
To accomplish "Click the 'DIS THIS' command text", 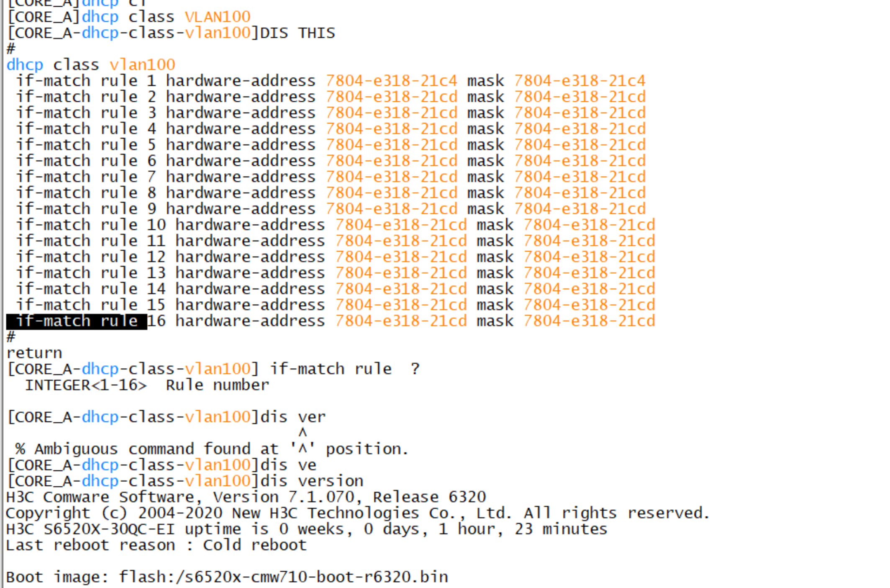I will coord(298,33).
